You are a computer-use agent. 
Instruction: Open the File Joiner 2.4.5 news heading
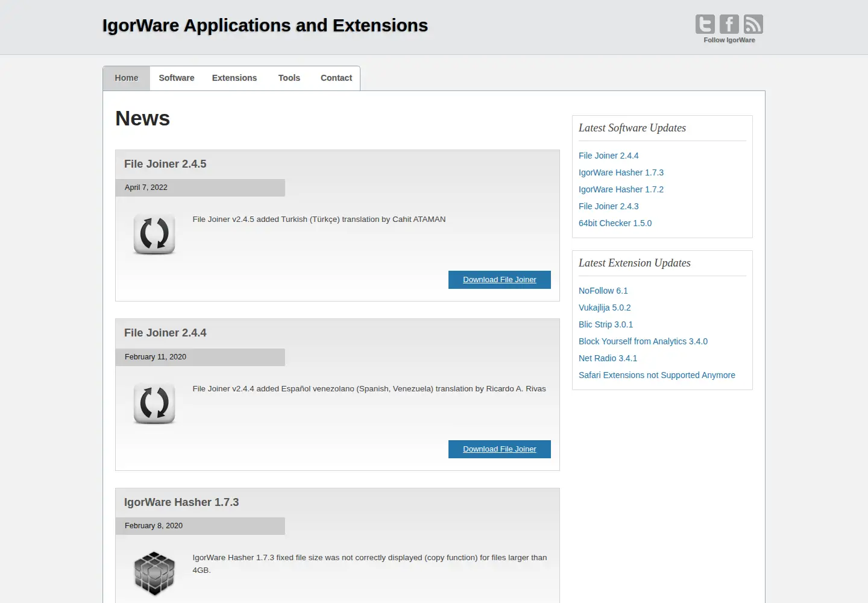tap(165, 164)
